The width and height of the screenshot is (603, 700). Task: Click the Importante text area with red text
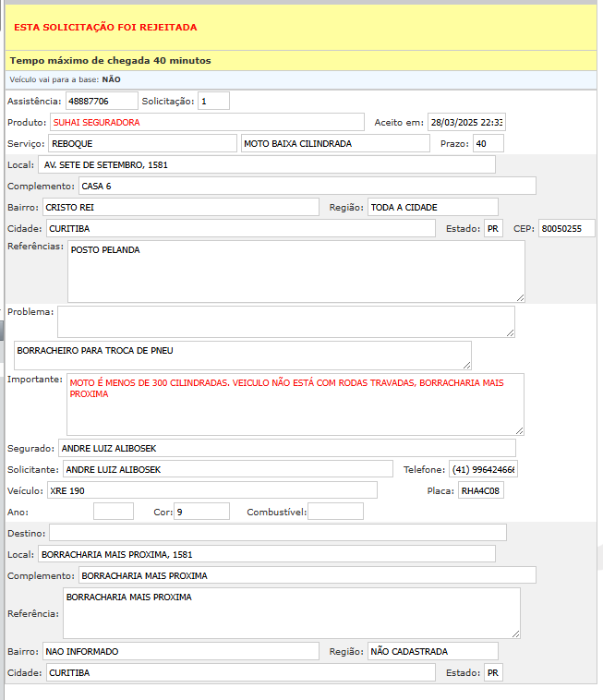(x=295, y=404)
